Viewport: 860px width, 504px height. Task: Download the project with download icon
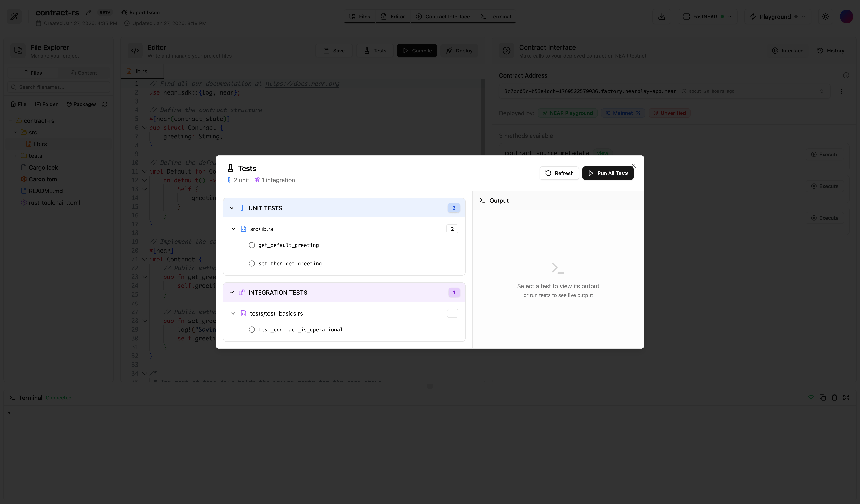click(662, 16)
